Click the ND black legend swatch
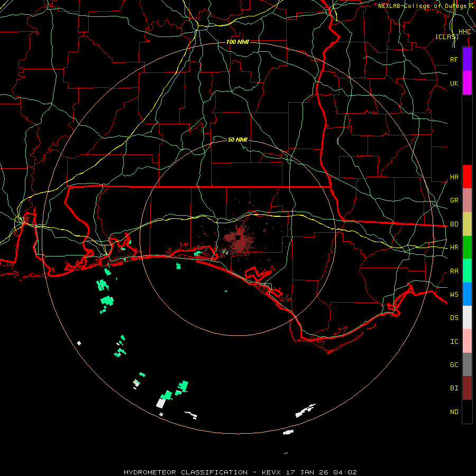Image resolution: width=476 pixels, height=476 pixels. click(x=467, y=411)
